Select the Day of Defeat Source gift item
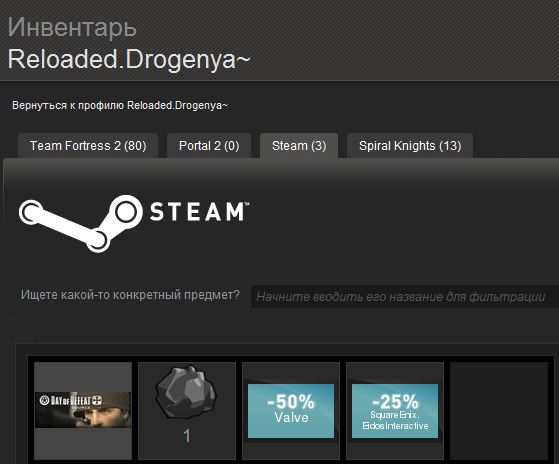This screenshot has width=559, height=464. (x=83, y=411)
